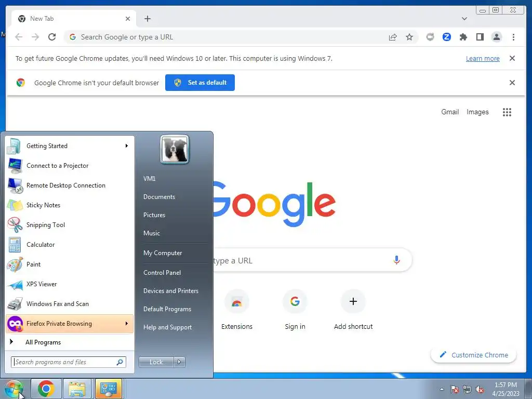Launch Paint from Start menu
The height and width of the screenshot is (399, 532).
pos(70,264)
